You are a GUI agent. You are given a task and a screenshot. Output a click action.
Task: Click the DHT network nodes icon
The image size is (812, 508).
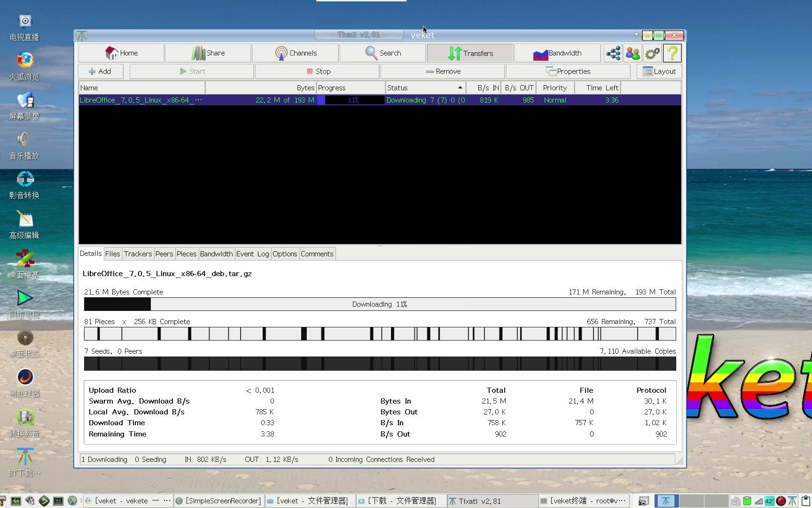pos(613,53)
